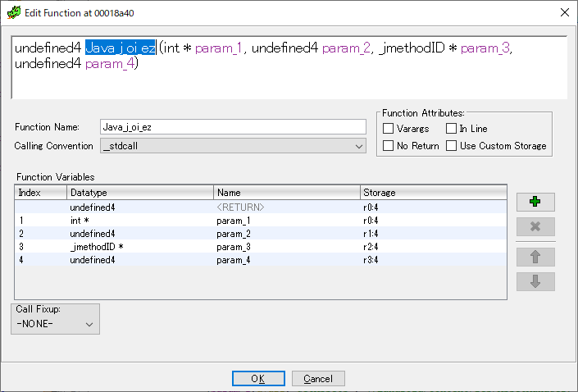Click the Storage column header

(433, 193)
